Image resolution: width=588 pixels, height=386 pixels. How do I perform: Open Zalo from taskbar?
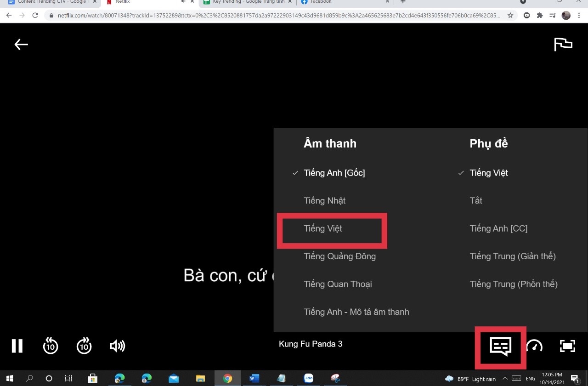click(x=308, y=379)
